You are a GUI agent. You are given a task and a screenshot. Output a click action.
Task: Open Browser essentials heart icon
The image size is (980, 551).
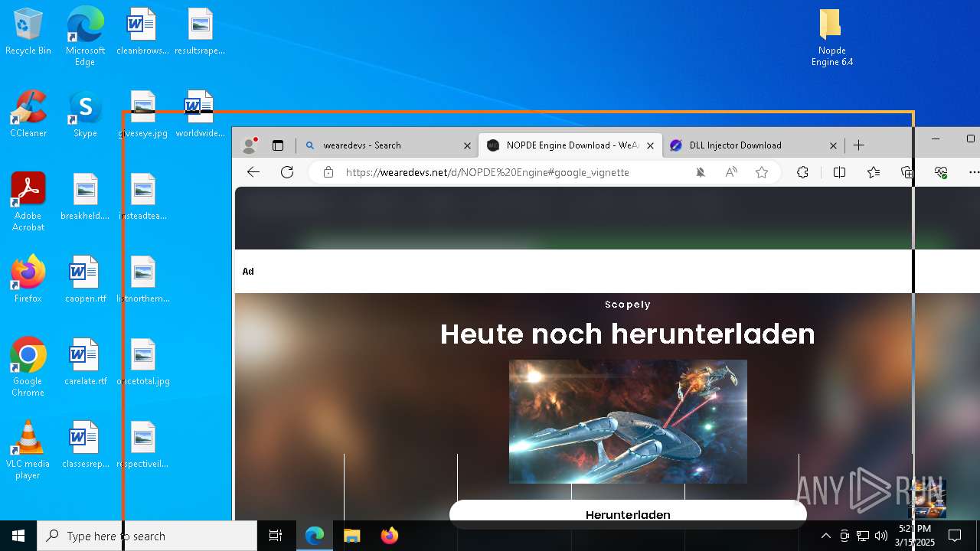coord(942,172)
